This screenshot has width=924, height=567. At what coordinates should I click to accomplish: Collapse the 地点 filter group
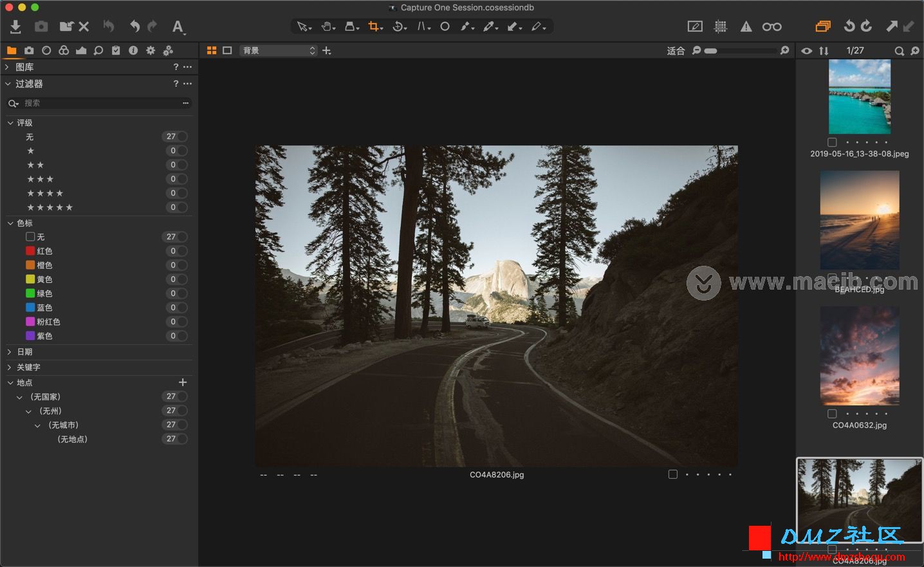(x=10, y=383)
